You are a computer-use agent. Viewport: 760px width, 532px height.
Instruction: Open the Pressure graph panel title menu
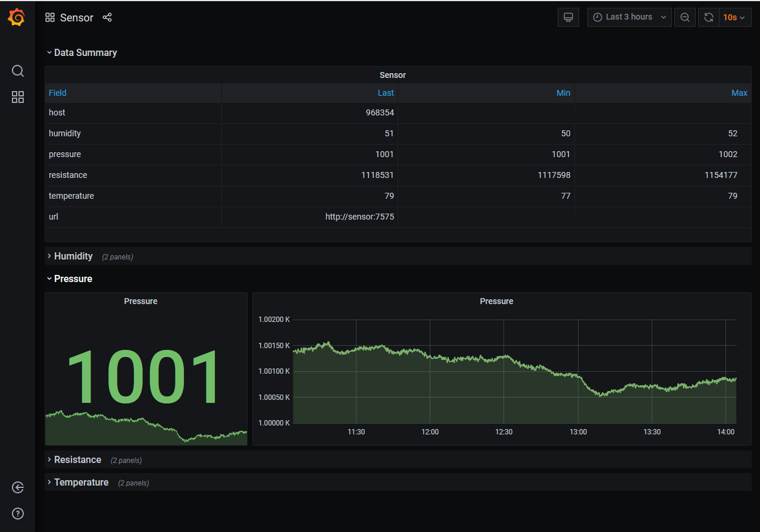click(496, 301)
